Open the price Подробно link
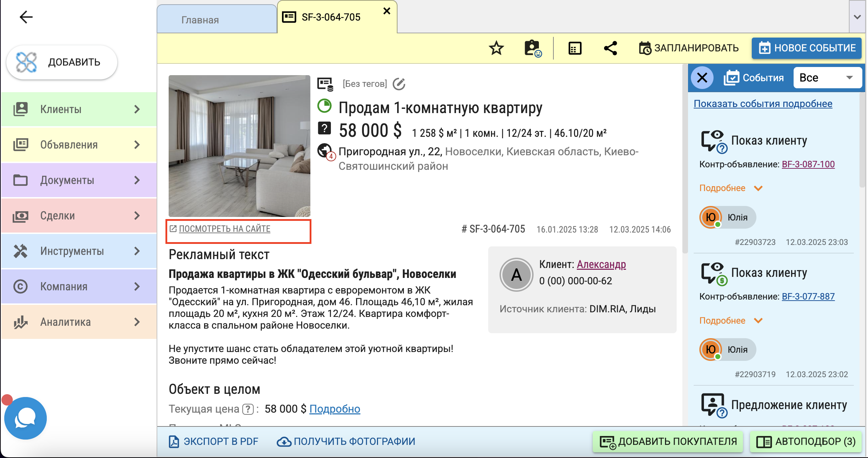Screen dimensions: 868x458 [335, 409]
